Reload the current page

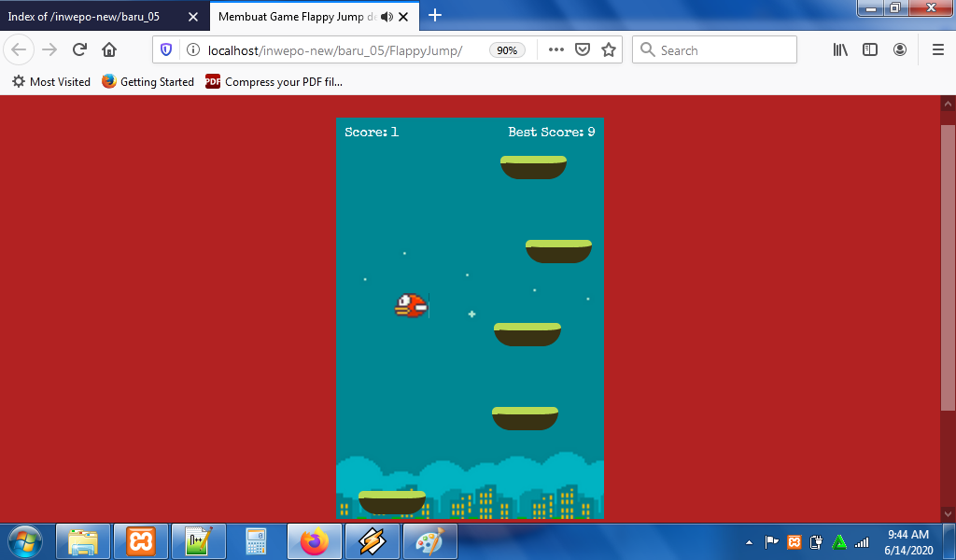click(x=79, y=50)
